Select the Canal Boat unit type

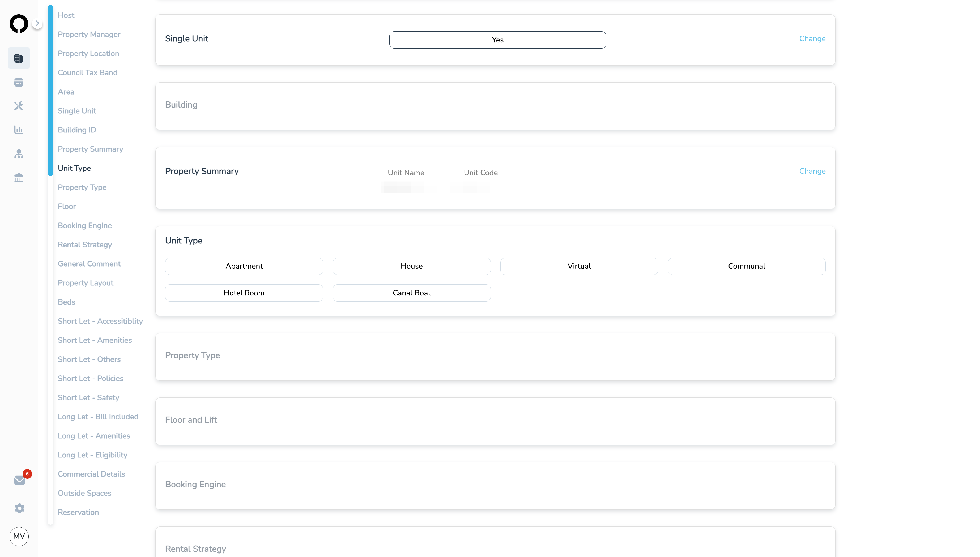tap(412, 293)
